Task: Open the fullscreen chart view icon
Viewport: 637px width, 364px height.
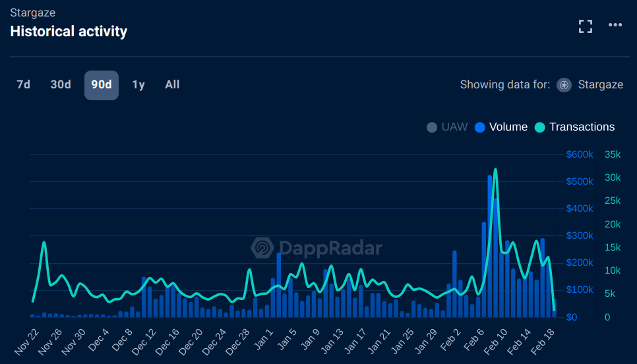Action: [x=586, y=26]
